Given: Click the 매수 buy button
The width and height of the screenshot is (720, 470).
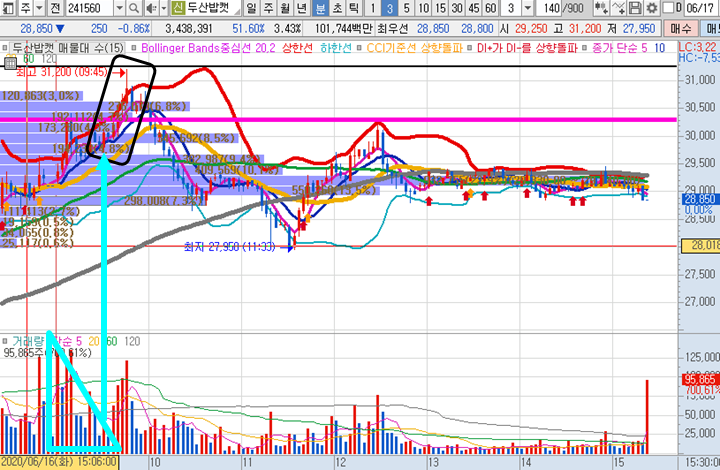Looking at the screenshot, I should (x=681, y=29).
